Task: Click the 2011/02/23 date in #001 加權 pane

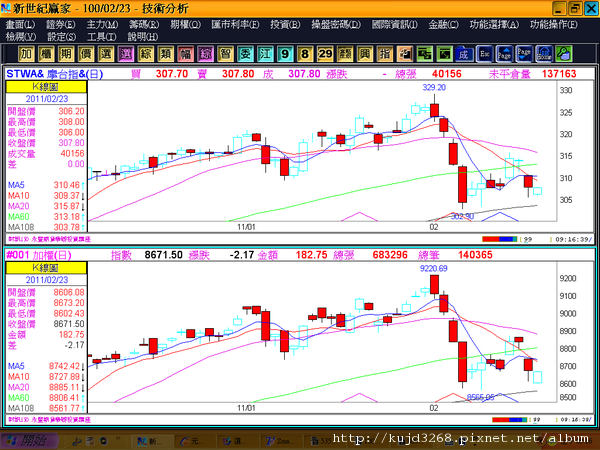Action: click(x=47, y=280)
